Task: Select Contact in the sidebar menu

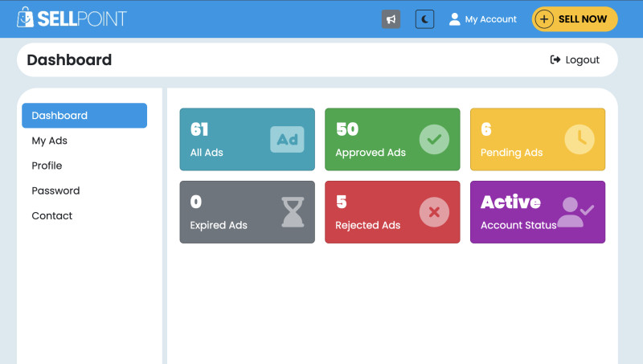Action: click(x=52, y=215)
